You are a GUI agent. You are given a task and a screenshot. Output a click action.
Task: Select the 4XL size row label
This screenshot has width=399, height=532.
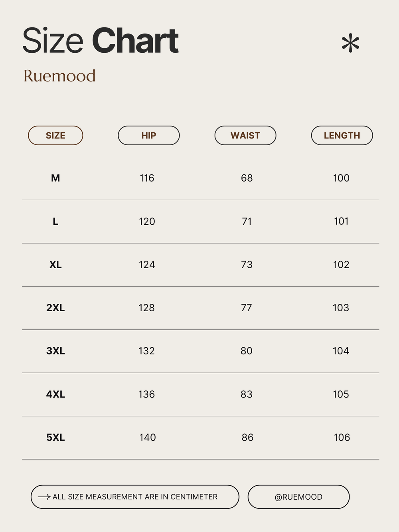tap(55, 394)
